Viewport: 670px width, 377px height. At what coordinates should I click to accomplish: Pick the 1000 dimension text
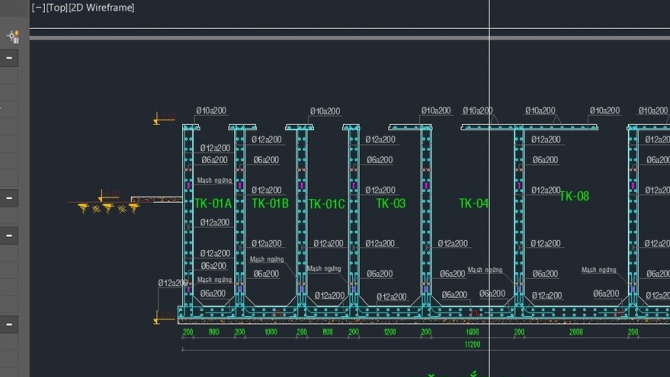pyautogui.click(x=270, y=332)
